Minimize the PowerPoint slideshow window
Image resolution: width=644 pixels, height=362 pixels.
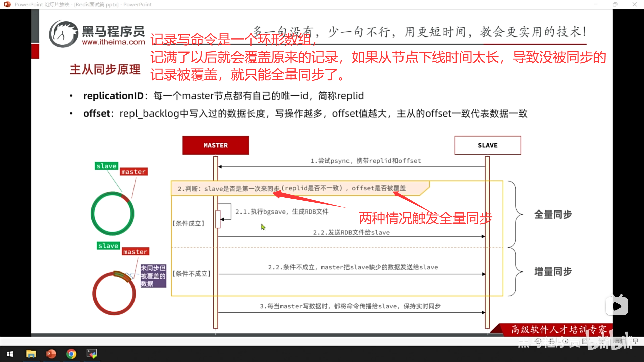pyautogui.click(x=596, y=4)
